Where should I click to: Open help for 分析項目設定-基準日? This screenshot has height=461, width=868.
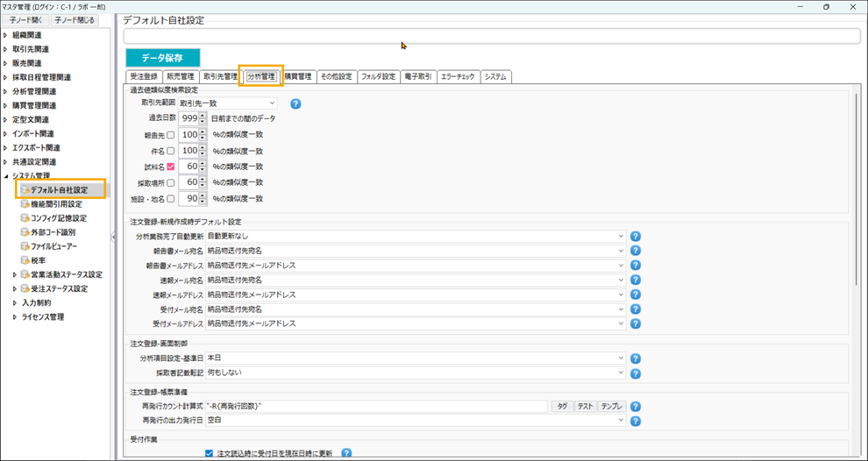tap(636, 358)
